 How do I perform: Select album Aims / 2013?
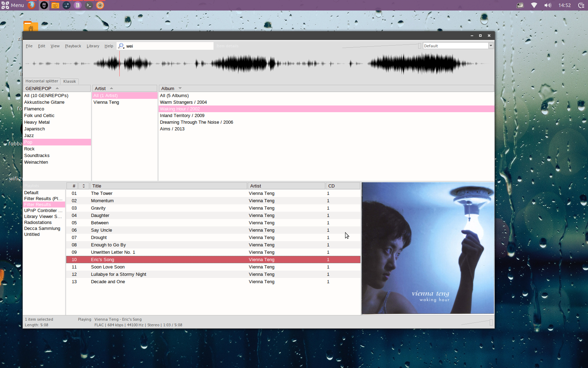(x=326, y=129)
